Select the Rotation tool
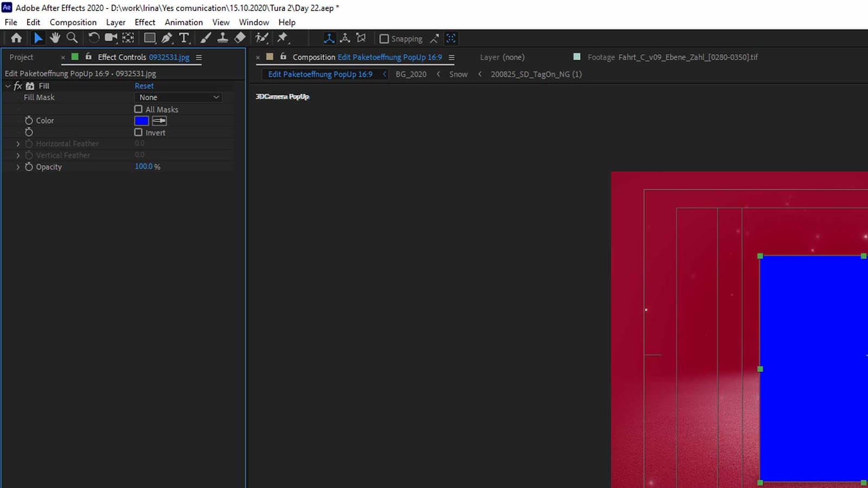This screenshot has width=868, height=488. click(93, 38)
